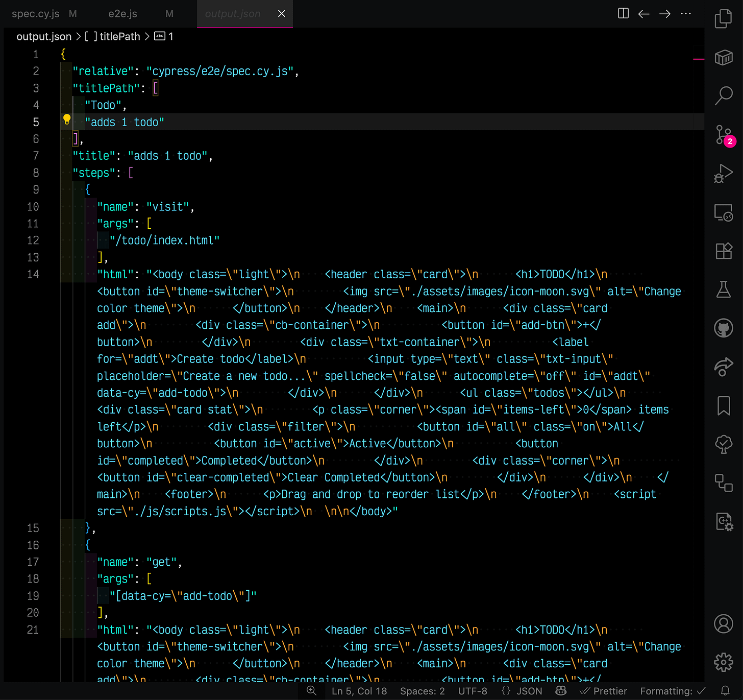743x700 pixels.
Task: Open Source Control with 2 changes
Action: click(x=724, y=135)
